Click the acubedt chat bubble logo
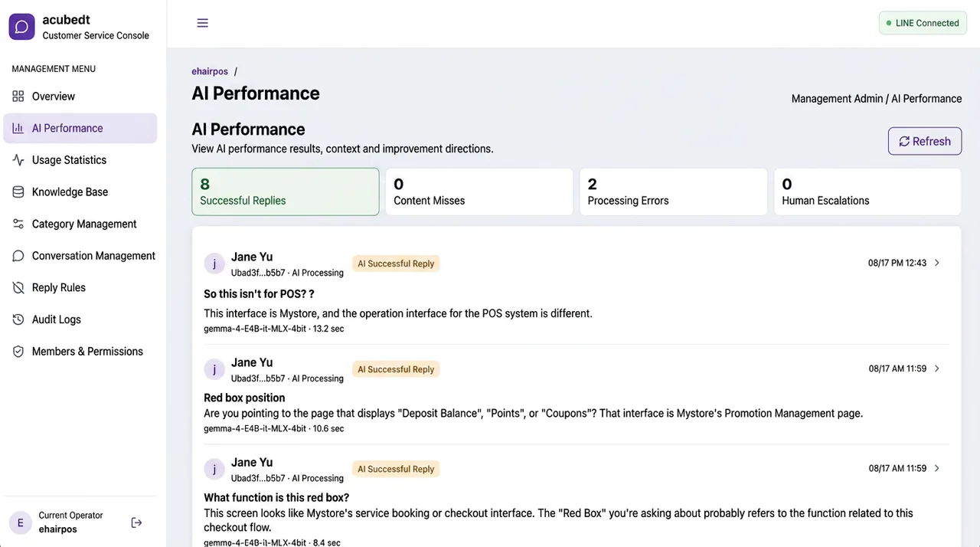This screenshot has height=547, width=980. [x=21, y=27]
